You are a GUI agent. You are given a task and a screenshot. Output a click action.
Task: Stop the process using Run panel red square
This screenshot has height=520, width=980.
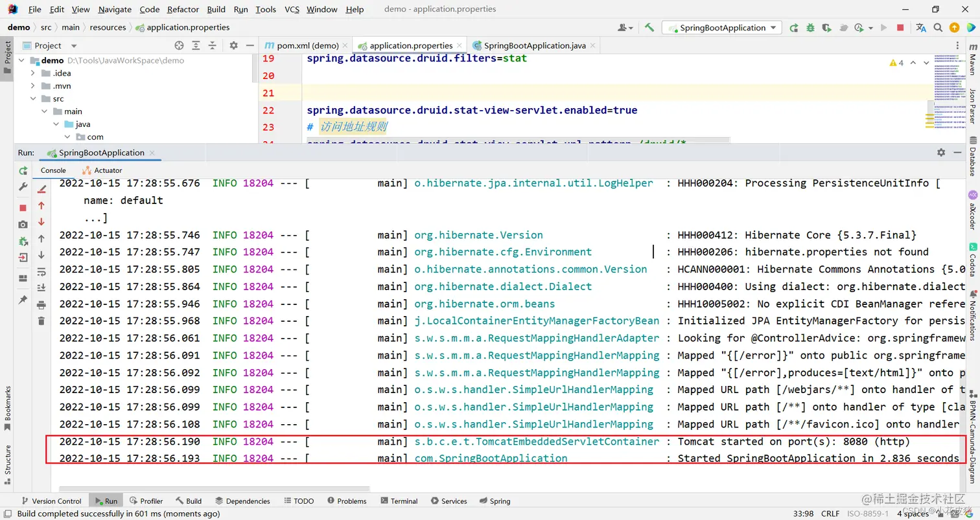23,208
